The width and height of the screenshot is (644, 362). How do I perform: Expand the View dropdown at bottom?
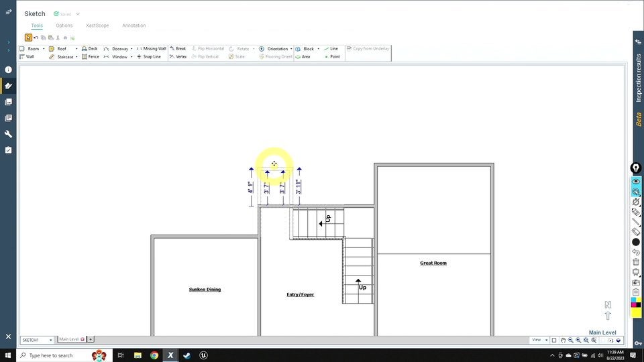click(x=539, y=340)
